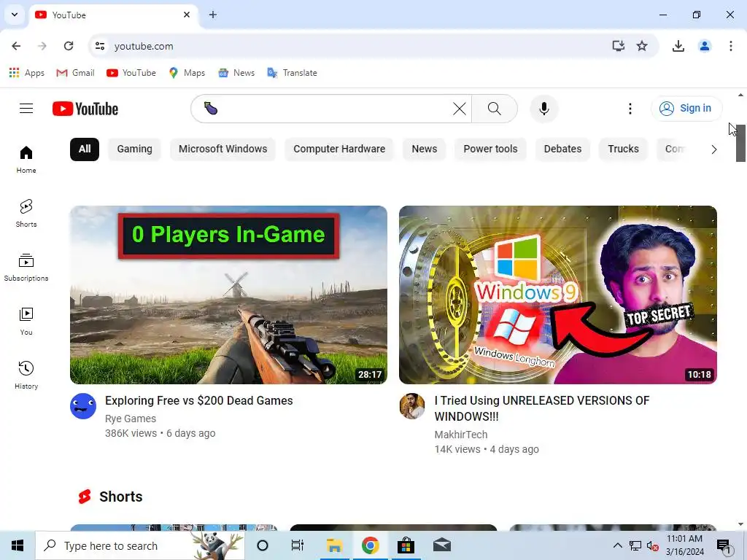
Task: Open the Windows Start menu
Action: coord(18,545)
